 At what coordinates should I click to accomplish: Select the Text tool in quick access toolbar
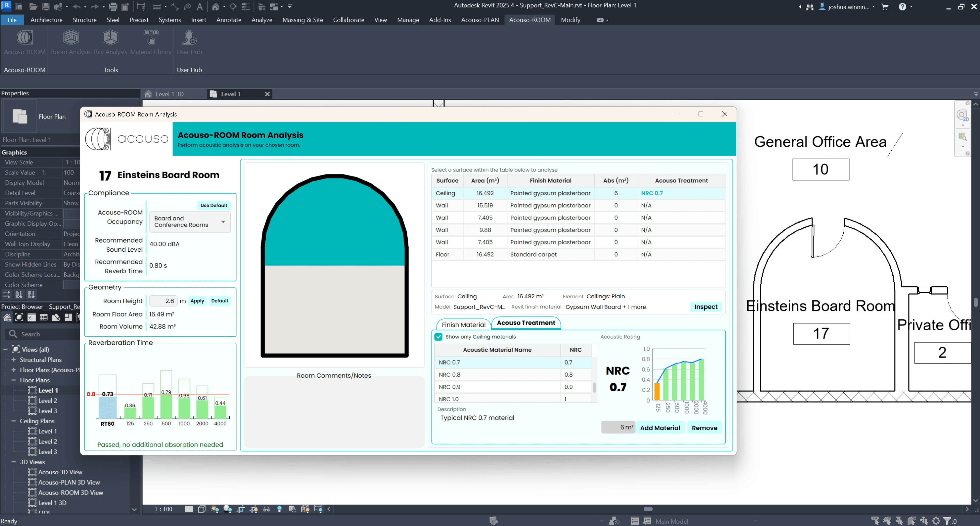[x=200, y=6]
